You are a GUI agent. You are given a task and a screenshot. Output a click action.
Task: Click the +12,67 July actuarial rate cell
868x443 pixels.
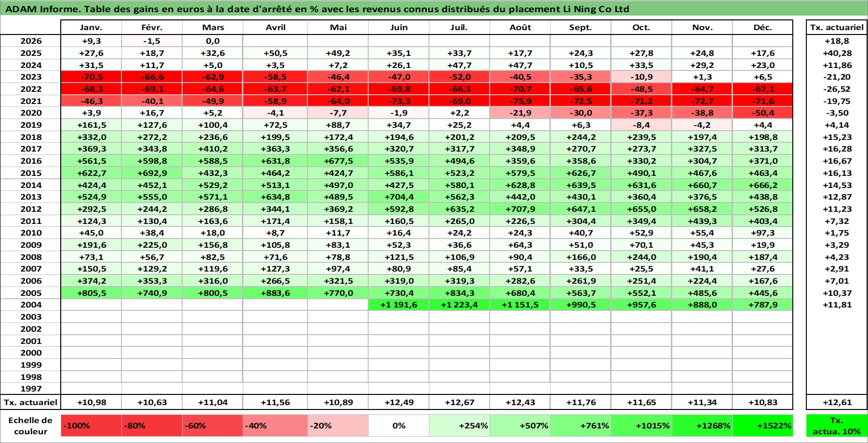[460, 402]
